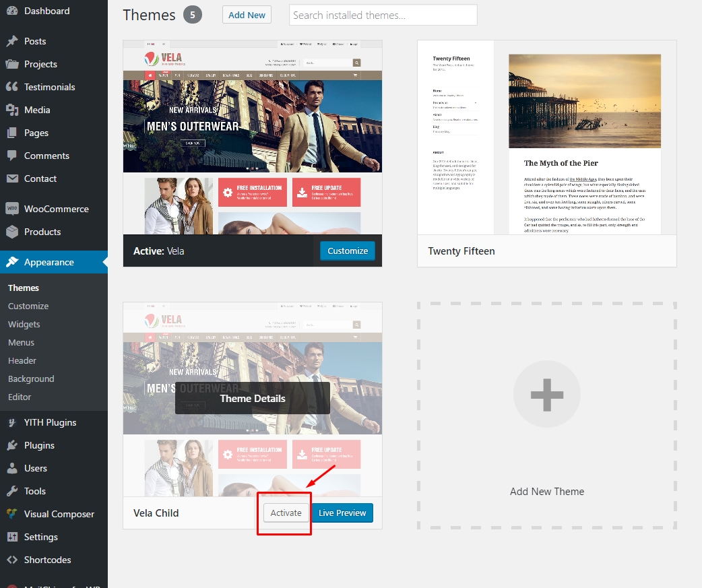This screenshot has width=702, height=588.
Task: Open the Media menu item
Action: click(x=54, y=110)
